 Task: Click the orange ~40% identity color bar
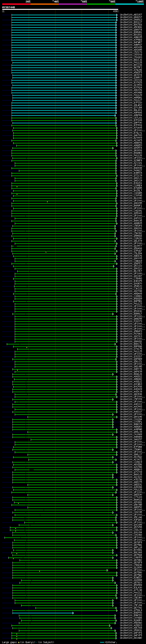tap(45, 4)
